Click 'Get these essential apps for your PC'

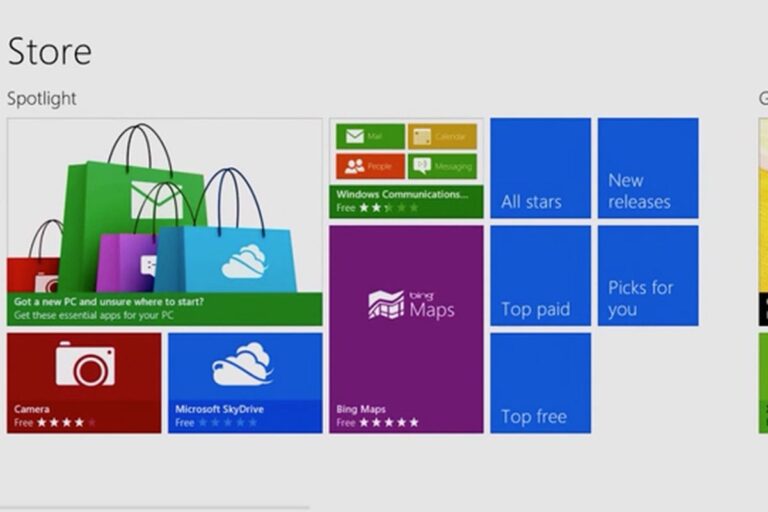coord(94,315)
